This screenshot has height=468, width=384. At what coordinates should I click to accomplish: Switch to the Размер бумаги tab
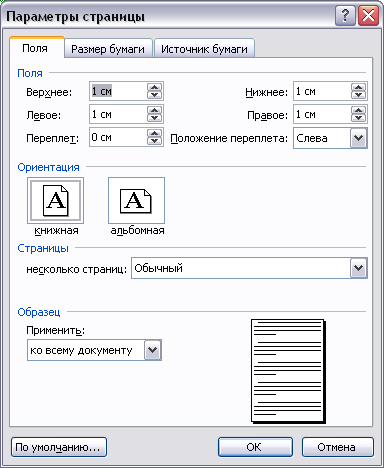point(108,49)
